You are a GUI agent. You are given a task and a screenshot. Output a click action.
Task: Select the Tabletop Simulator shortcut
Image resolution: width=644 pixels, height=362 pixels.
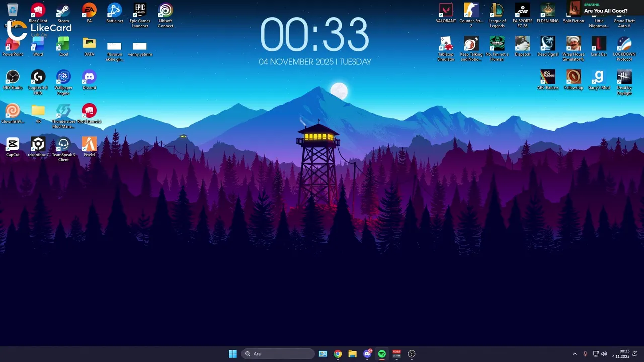point(446,49)
